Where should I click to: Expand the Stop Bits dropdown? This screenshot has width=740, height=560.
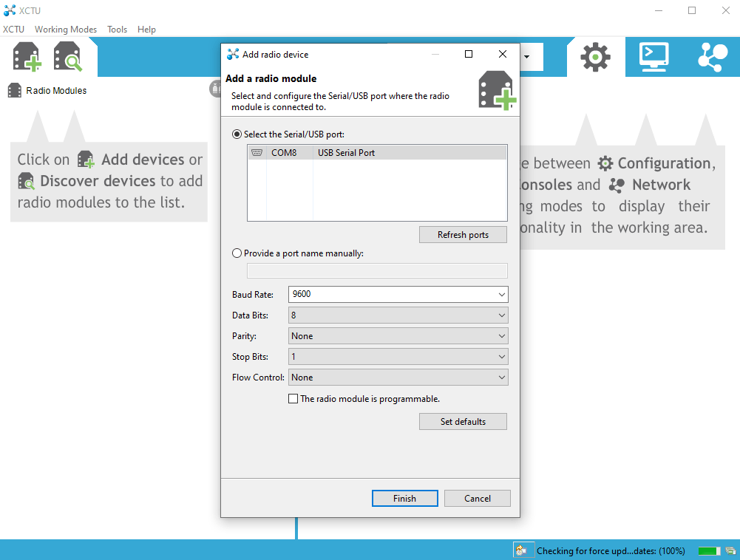click(x=398, y=357)
